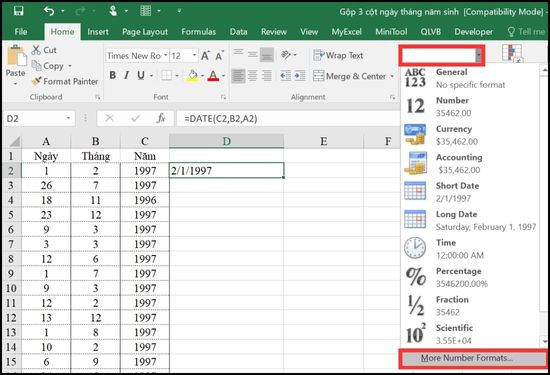Toggle Center alignment
Image resolution: width=550 pixels, height=375 pixels.
click(253, 76)
